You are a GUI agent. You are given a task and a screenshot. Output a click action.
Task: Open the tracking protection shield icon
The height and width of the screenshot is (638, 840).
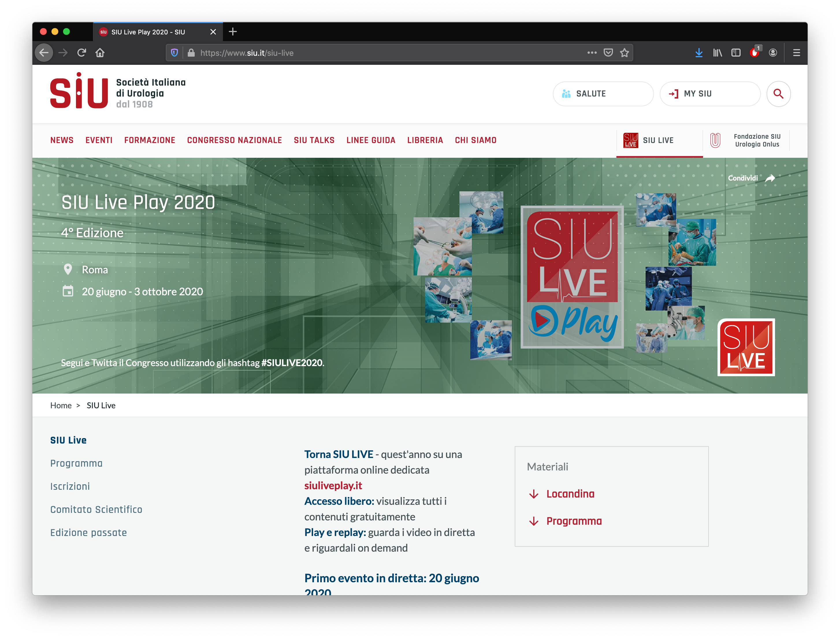174,53
